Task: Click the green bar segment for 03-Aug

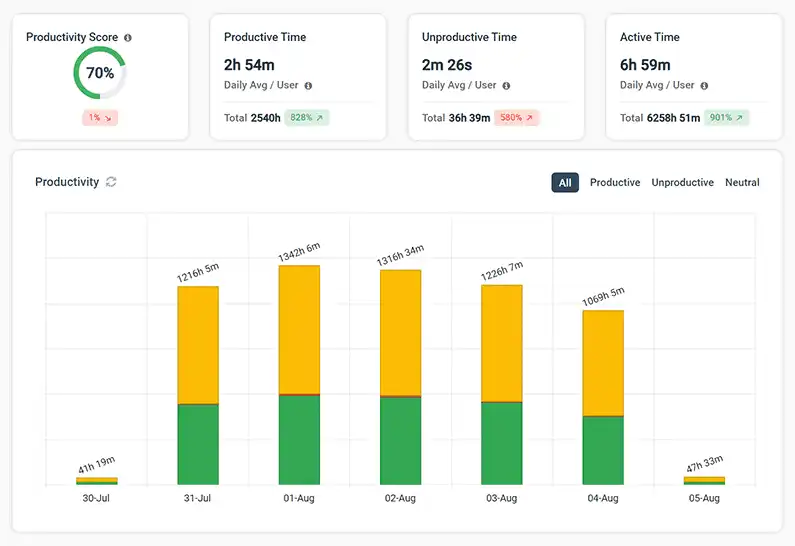Action: click(502, 443)
